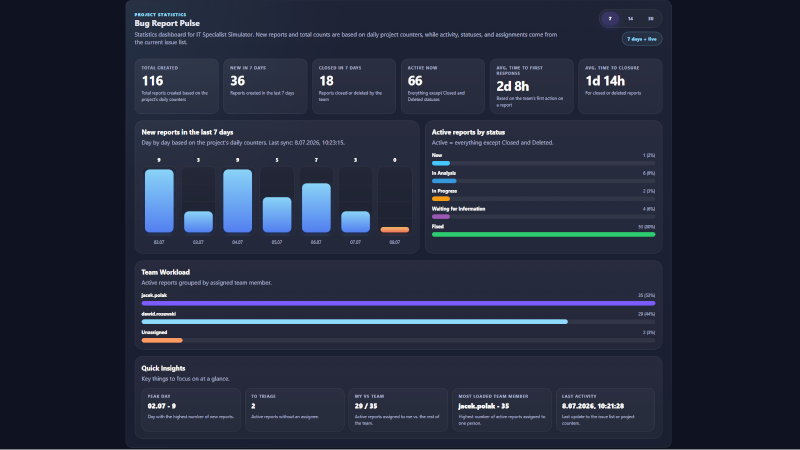
Task: Click the Active Now stat card
Action: tap(443, 86)
